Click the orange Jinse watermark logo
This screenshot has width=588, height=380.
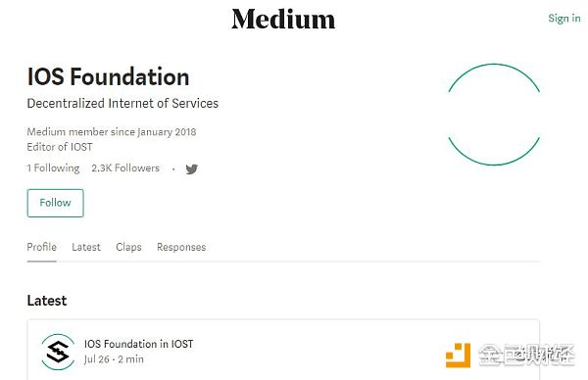pyautogui.click(x=458, y=356)
